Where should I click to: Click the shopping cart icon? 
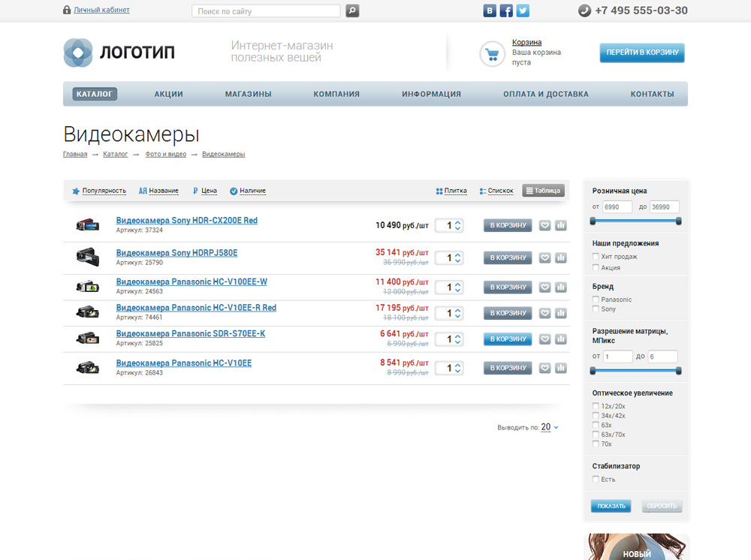pos(492,53)
